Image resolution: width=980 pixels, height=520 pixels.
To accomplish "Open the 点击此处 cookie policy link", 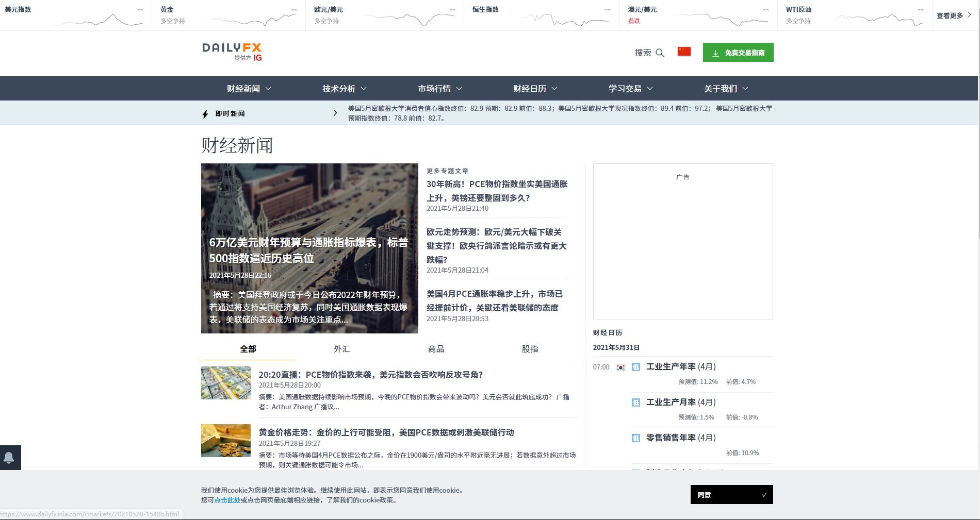I will pos(227,500).
